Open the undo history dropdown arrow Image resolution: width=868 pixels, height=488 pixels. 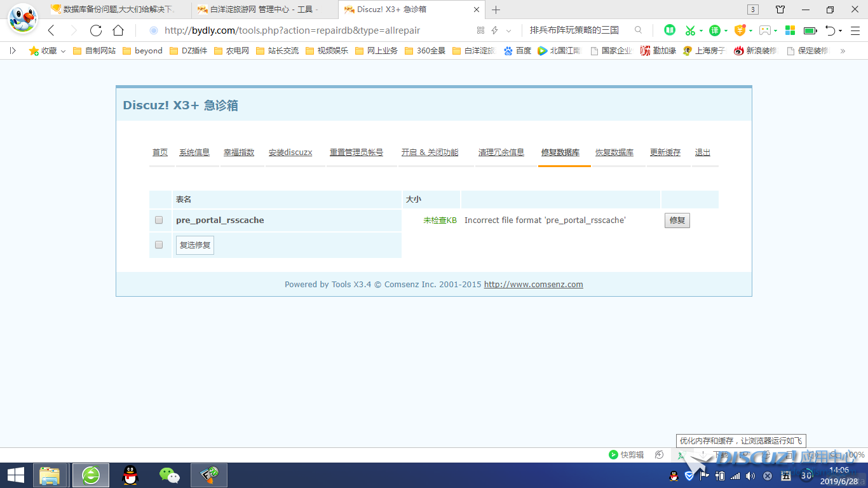840,30
